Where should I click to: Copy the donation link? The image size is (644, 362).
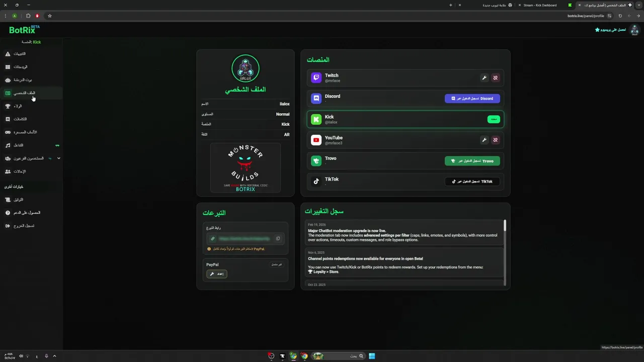(278, 239)
